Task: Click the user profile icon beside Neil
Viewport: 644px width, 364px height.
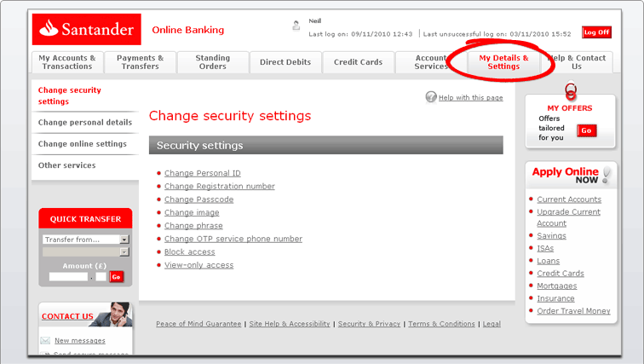Action: (296, 26)
